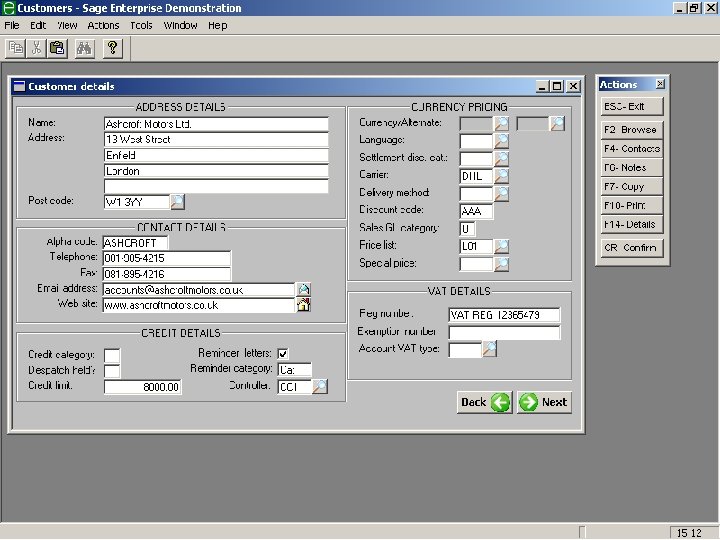Click the Post code lookup magnifier

tap(177, 202)
